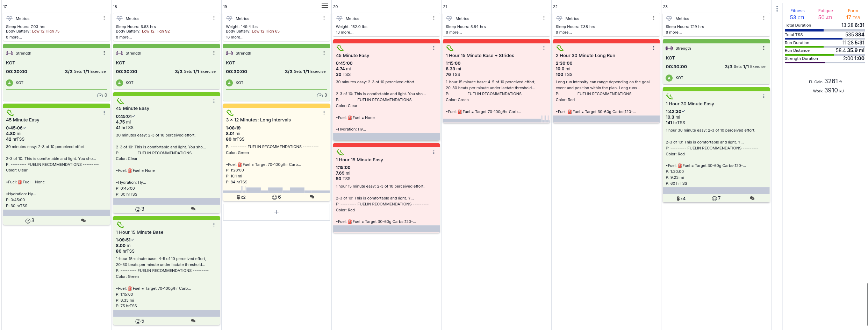868x330 pixels.
Task: Add a workout with the plus button on day 19
Action: tap(276, 212)
